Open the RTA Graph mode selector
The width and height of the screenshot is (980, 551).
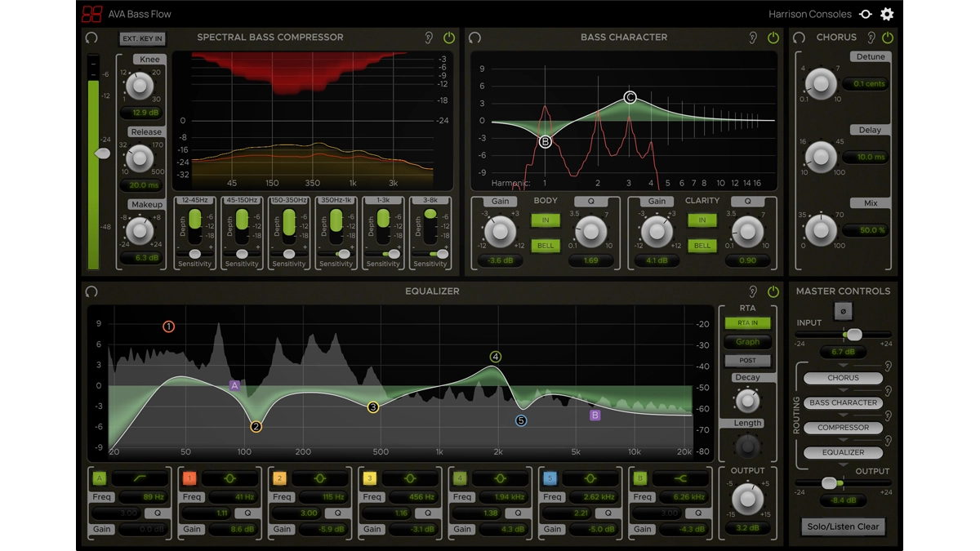[747, 342]
